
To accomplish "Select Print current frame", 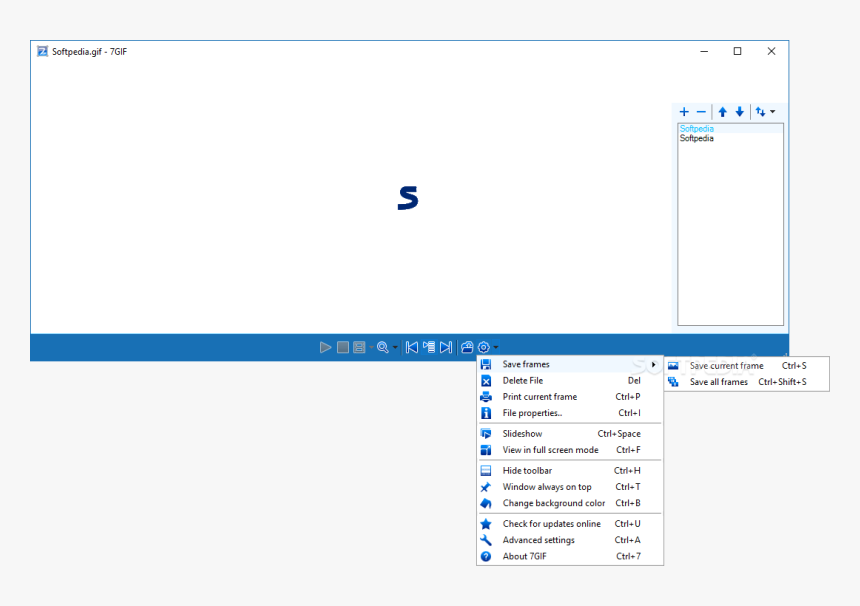I will pyautogui.click(x=570, y=397).
